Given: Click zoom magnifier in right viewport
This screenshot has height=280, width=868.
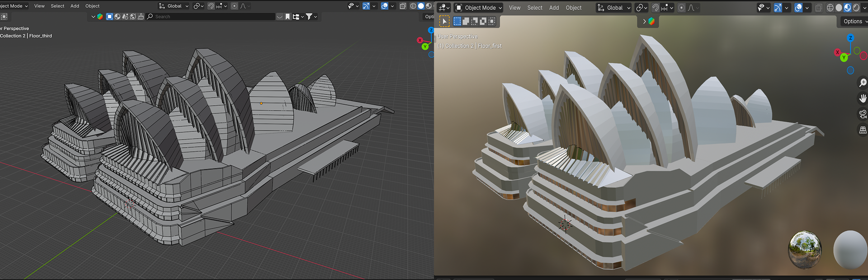Looking at the screenshot, I should pos(863,83).
